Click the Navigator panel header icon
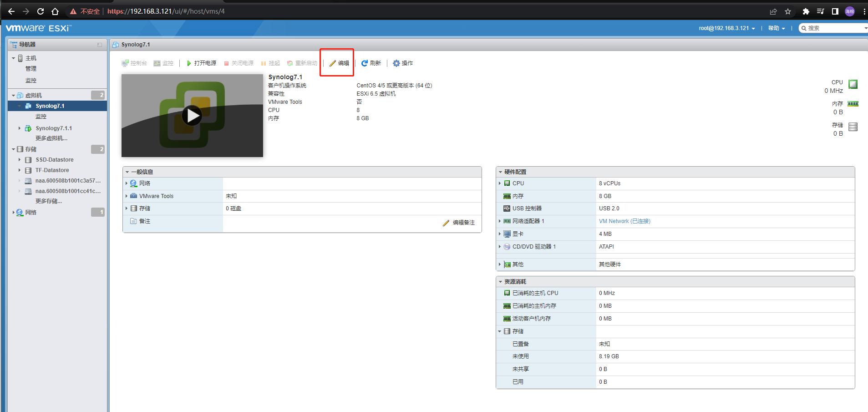 [x=14, y=45]
